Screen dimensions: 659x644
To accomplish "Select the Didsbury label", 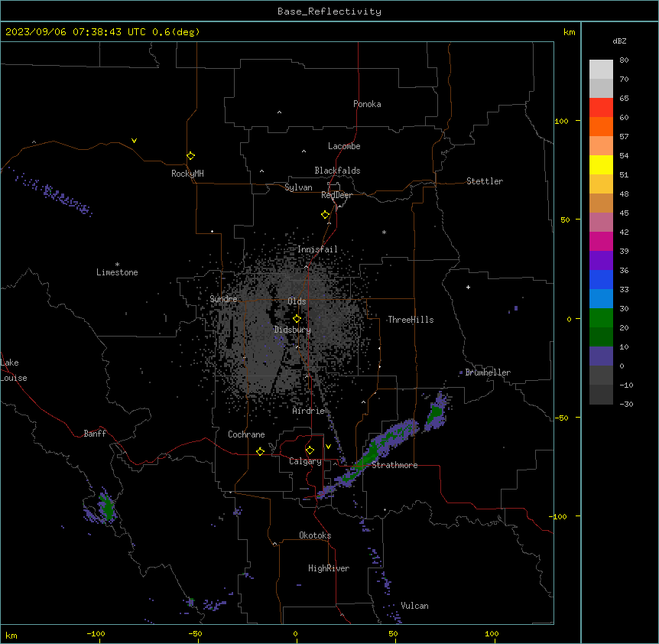I will pos(293,330).
